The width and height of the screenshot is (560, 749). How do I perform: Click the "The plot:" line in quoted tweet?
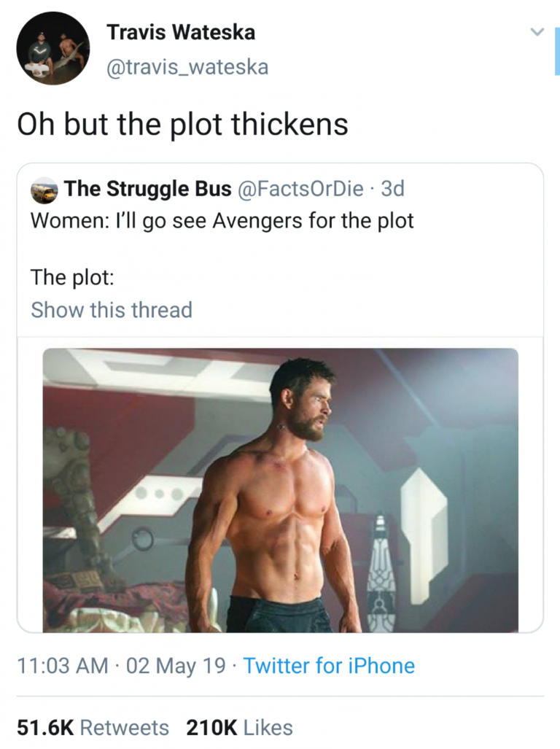click(x=72, y=277)
